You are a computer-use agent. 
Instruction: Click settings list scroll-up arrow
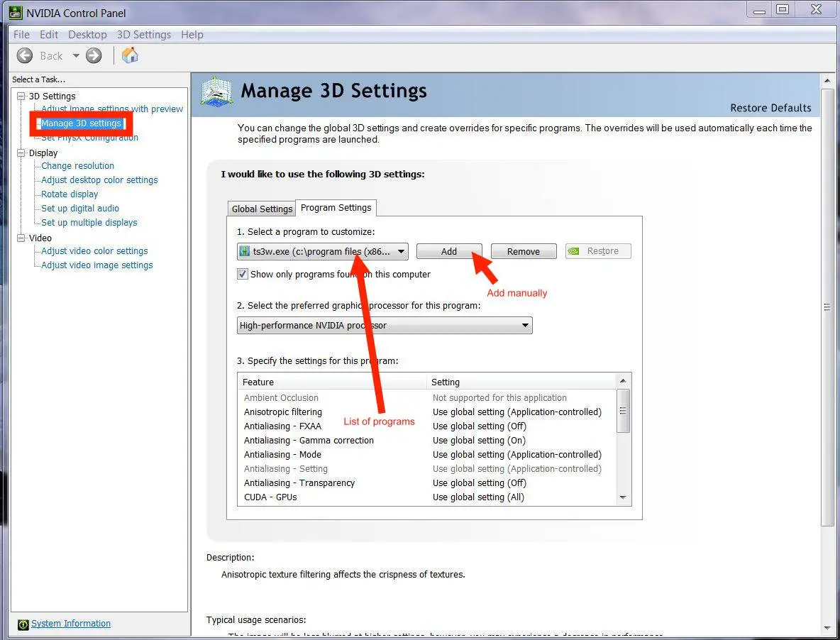pyautogui.click(x=622, y=381)
